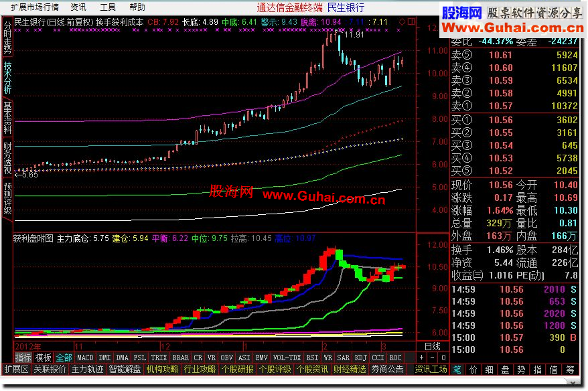Apply the VR indicator
The image size is (588, 391).
(x=212, y=358)
